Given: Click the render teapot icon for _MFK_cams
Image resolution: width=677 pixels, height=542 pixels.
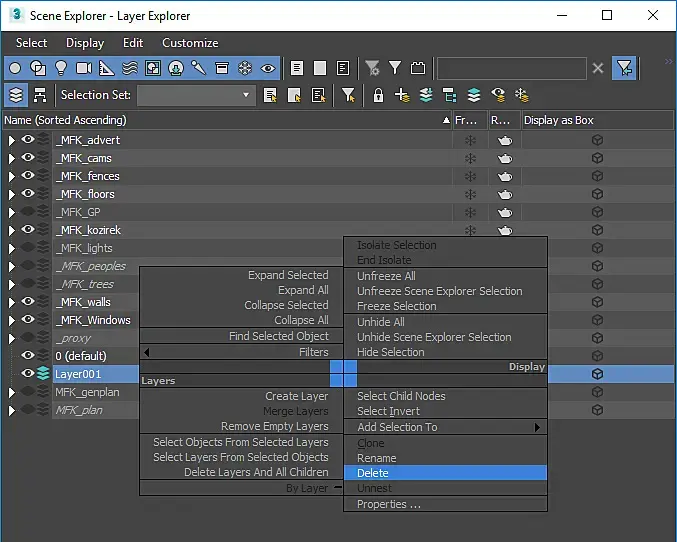Looking at the screenshot, I should pos(504,158).
